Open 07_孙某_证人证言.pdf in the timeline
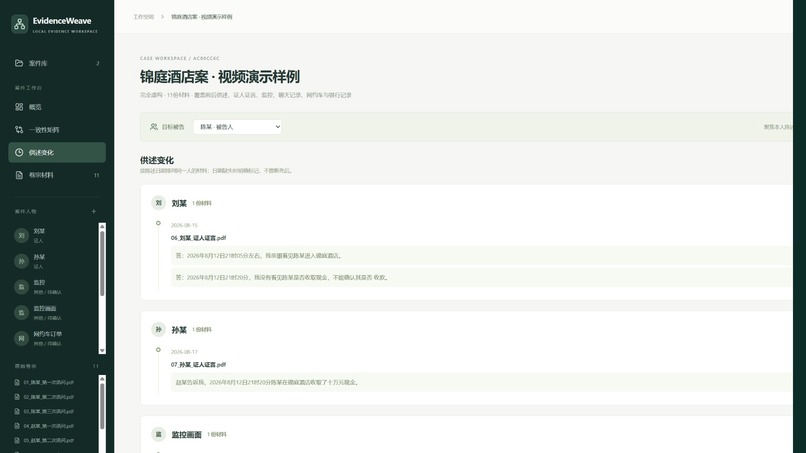Screen dimensions: 806x453 [198, 365]
